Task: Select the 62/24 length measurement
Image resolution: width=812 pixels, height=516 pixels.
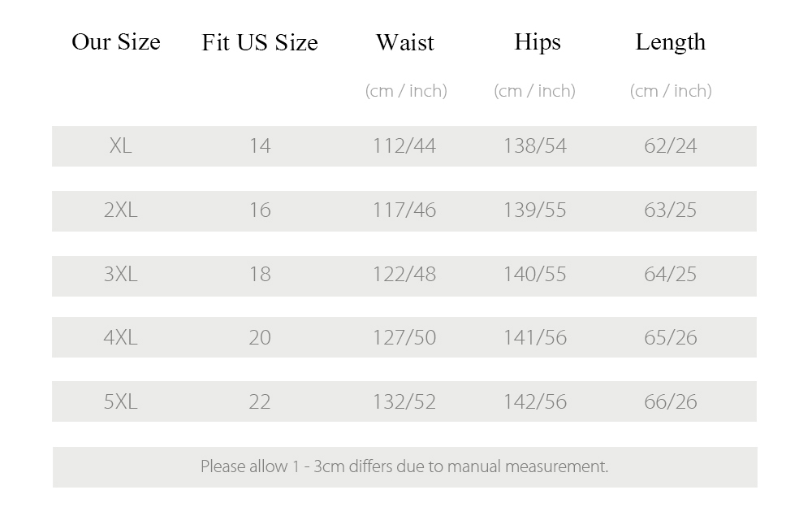Action: click(671, 145)
